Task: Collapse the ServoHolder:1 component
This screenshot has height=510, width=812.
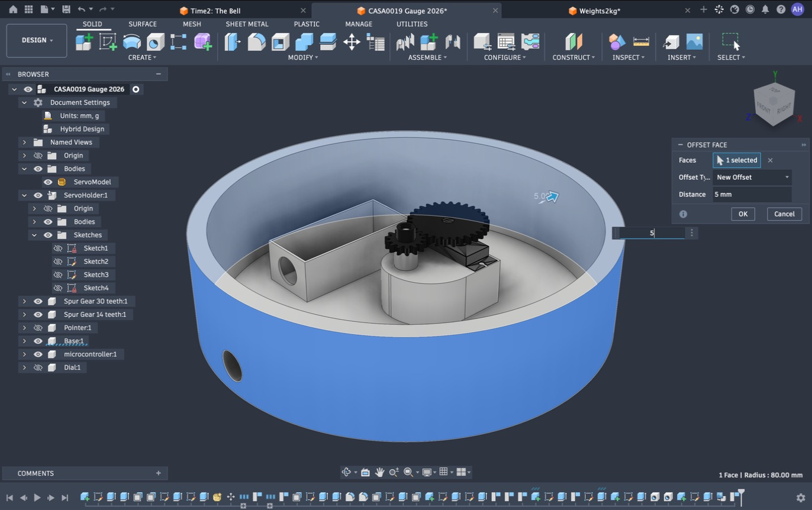Action: point(24,195)
